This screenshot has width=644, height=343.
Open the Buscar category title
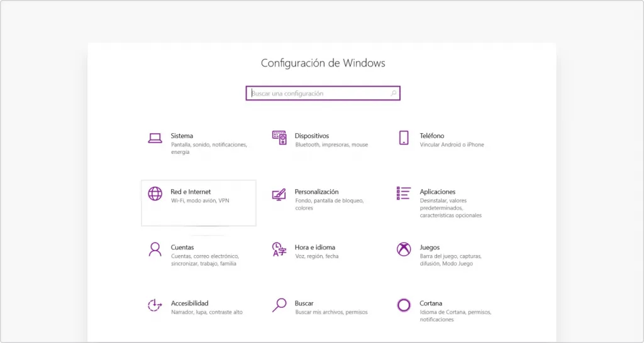click(x=304, y=303)
